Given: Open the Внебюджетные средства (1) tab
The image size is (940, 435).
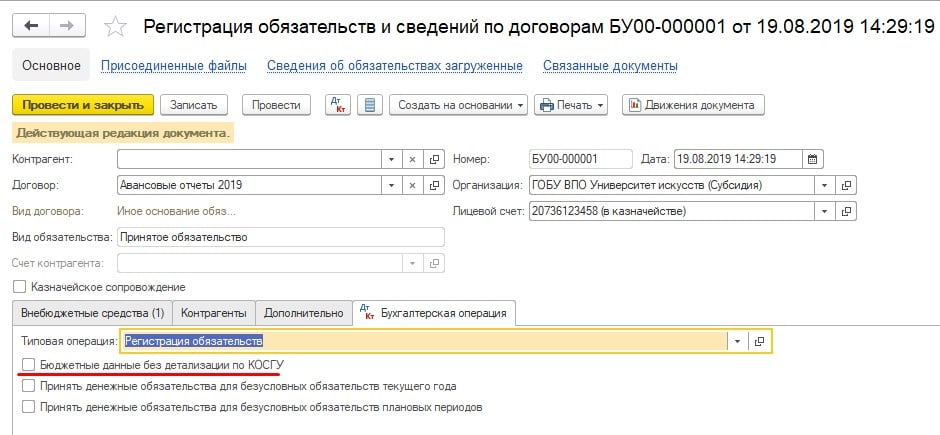Looking at the screenshot, I should (x=92, y=313).
